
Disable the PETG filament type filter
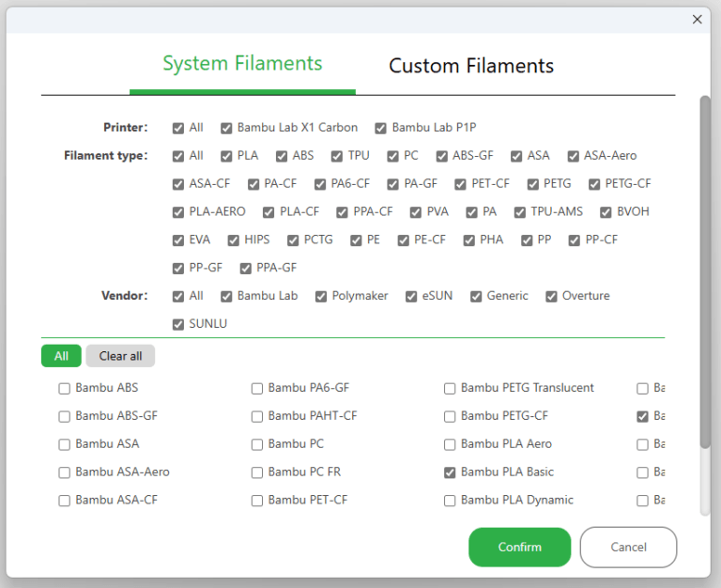click(534, 184)
